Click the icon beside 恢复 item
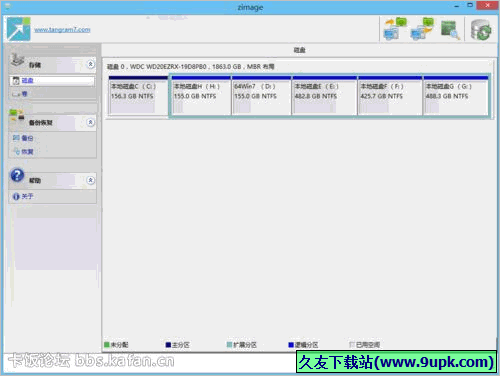500x376 pixels. pyautogui.click(x=16, y=152)
